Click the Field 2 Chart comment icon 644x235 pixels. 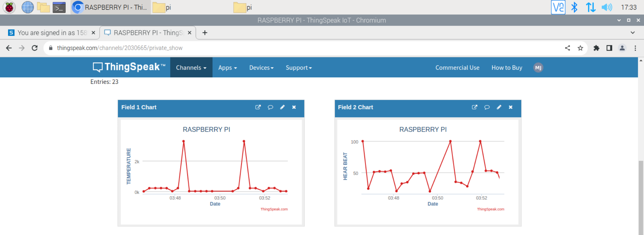[487, 107]
